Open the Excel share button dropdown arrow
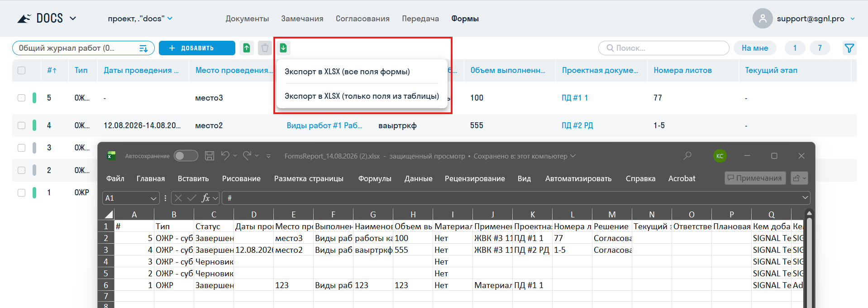Image resolution: width=868 pixels, height=308 pixels. [x=804, y=178]
